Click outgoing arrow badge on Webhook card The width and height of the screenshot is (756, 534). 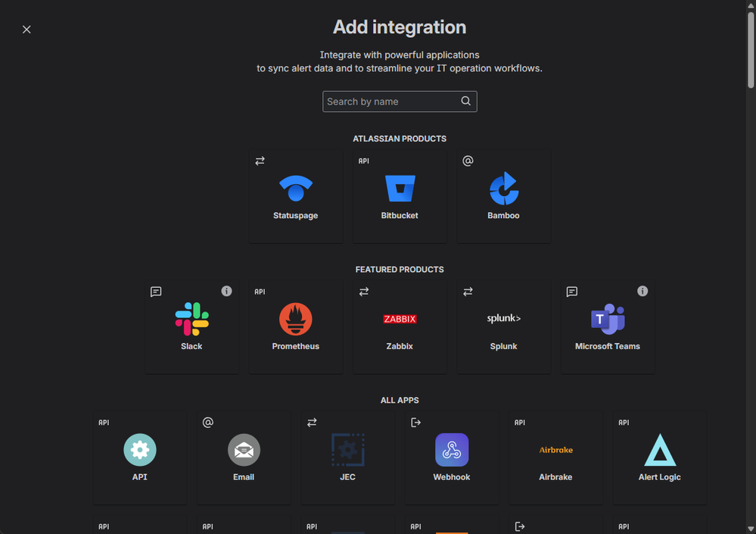[x=415, y=423]
